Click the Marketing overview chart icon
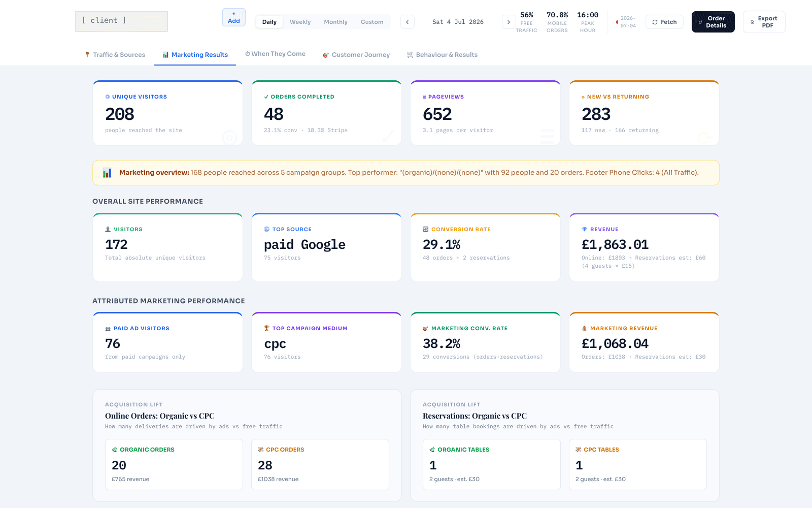This screenshot has height=508, width=812. (107, 173)
